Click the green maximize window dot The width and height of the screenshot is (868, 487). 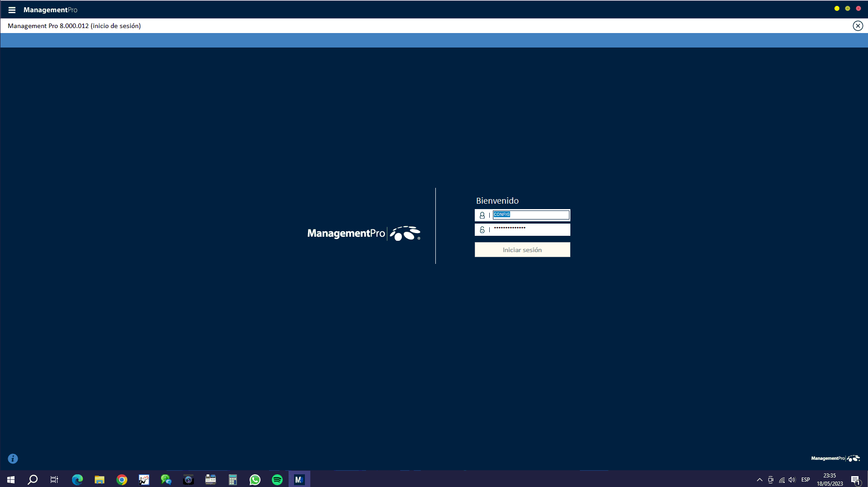[847, 9]
